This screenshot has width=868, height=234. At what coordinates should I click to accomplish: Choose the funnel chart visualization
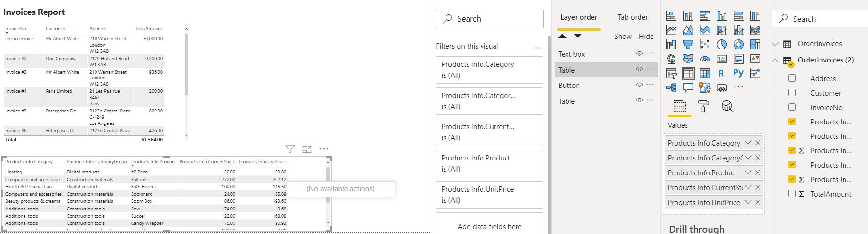coord(688,45)
